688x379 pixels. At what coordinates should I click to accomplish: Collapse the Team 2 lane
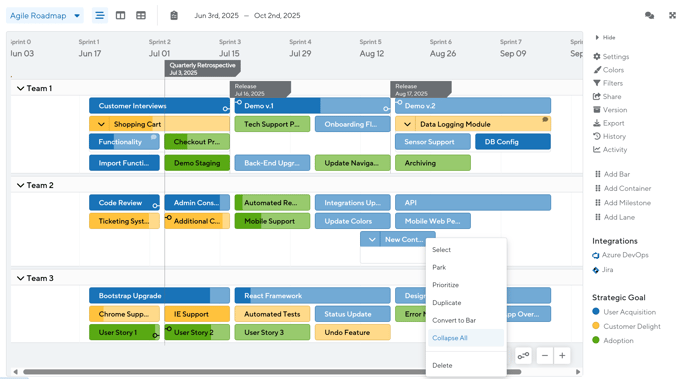[20, 185]
